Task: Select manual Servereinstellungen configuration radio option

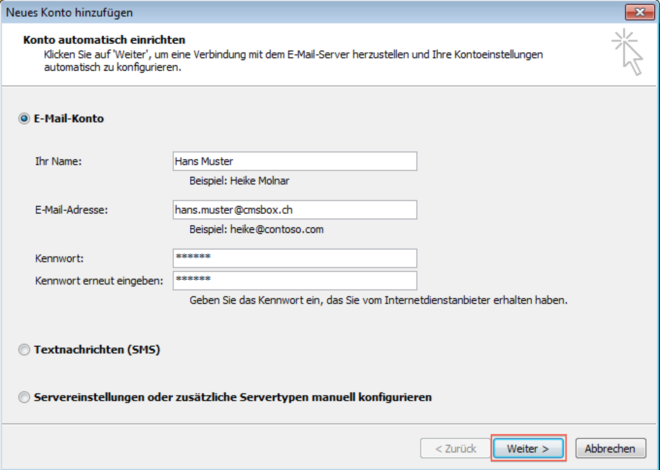Action: click(x=25, y=397)
